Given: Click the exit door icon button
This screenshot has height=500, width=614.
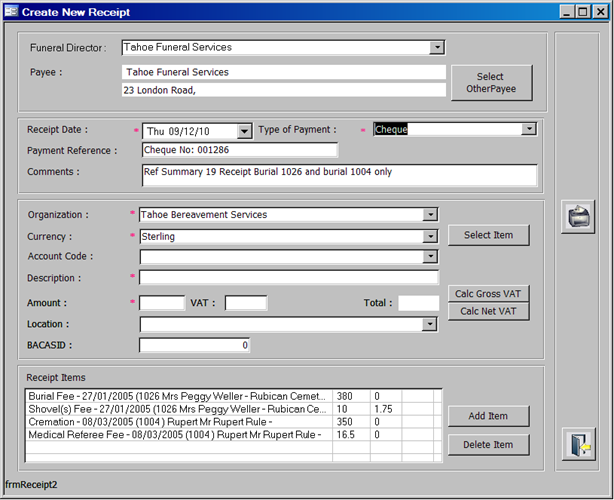Looking at the screenshot, I should (x=577, y=443).
